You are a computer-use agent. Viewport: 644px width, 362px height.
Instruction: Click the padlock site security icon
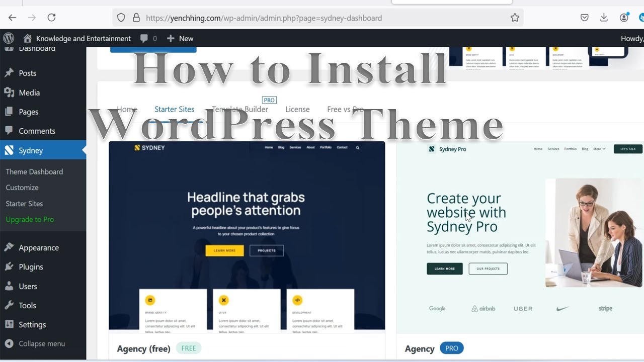pyautogui.click(x=136, y=18)
